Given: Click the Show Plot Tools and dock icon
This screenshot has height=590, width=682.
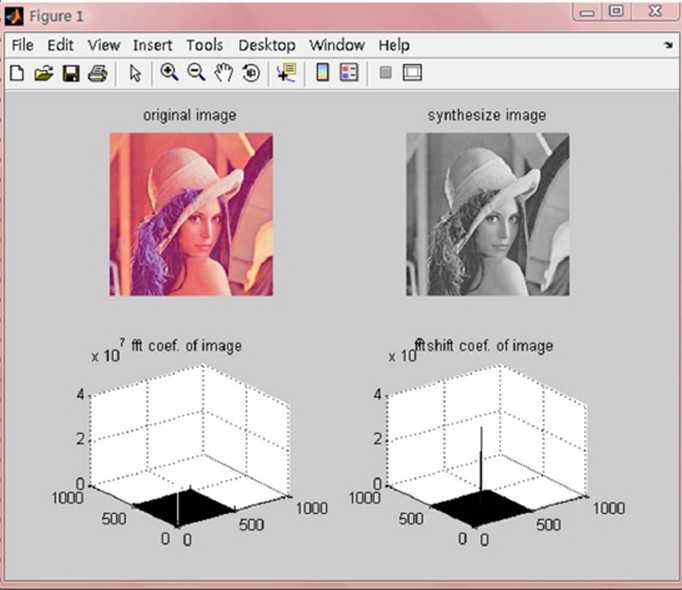Looking at the screenshot, I should 412,72.
